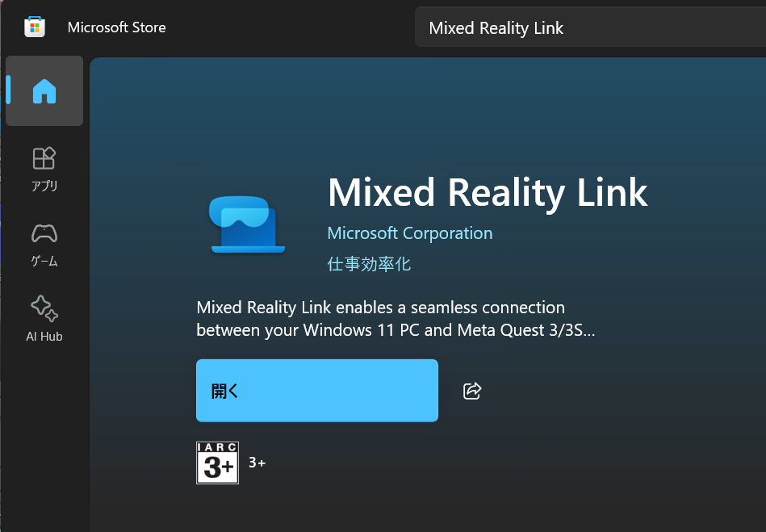The width and height of the screenshot is (766, 532).
Task: Click the ellipsis after Meta Quest 3/3S
Action: tap(588, 331)
